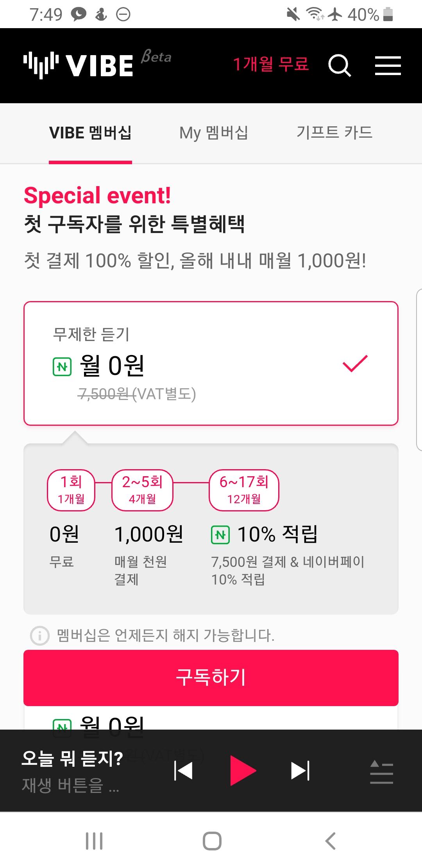The image size is (422, 868).
Task: Open the search magnifier icon
Action: click(339, 65)
